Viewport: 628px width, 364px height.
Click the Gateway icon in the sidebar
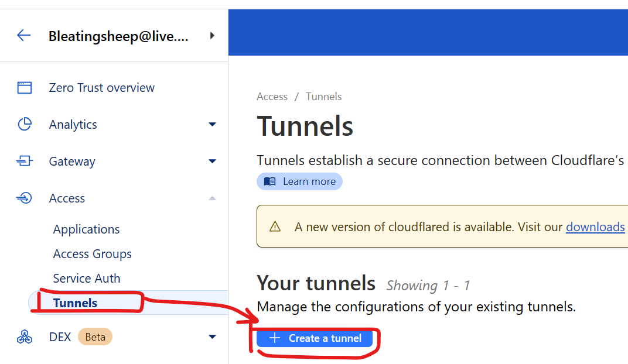tap(24, 161)
